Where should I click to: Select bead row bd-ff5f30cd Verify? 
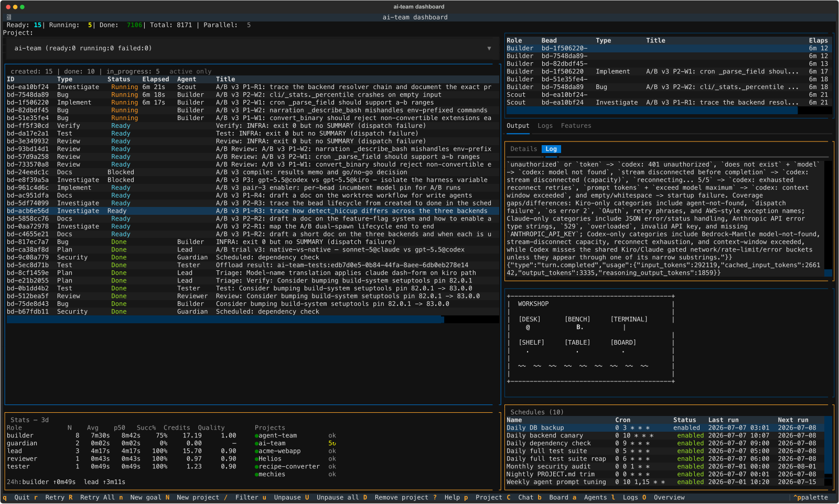coord(252,126)
